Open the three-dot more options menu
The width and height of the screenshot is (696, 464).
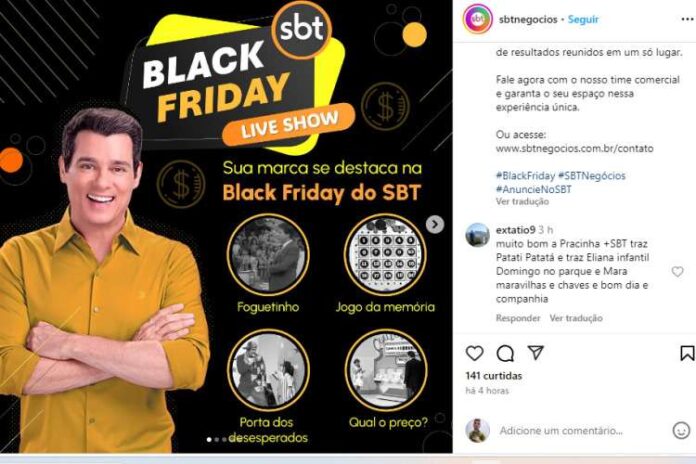(x=688, y=19)
